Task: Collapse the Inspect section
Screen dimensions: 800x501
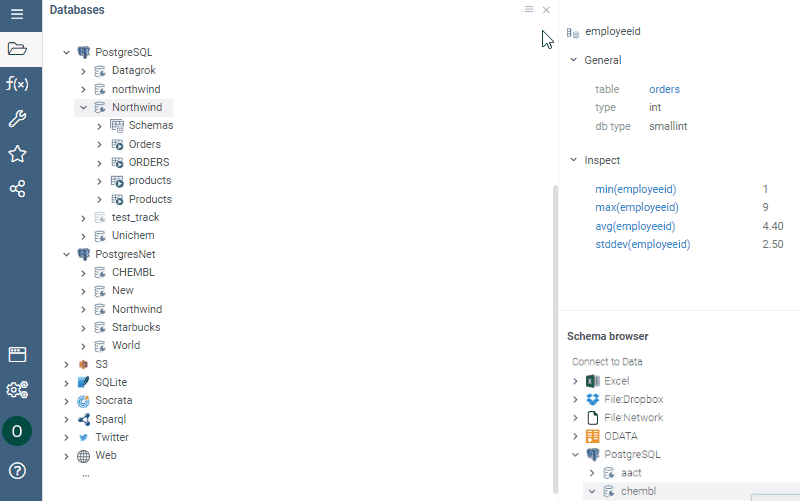Action: point(573,160)
